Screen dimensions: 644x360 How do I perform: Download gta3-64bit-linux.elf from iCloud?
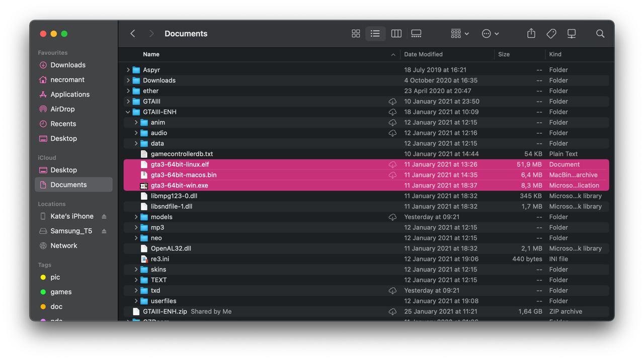tap(392, 164)
